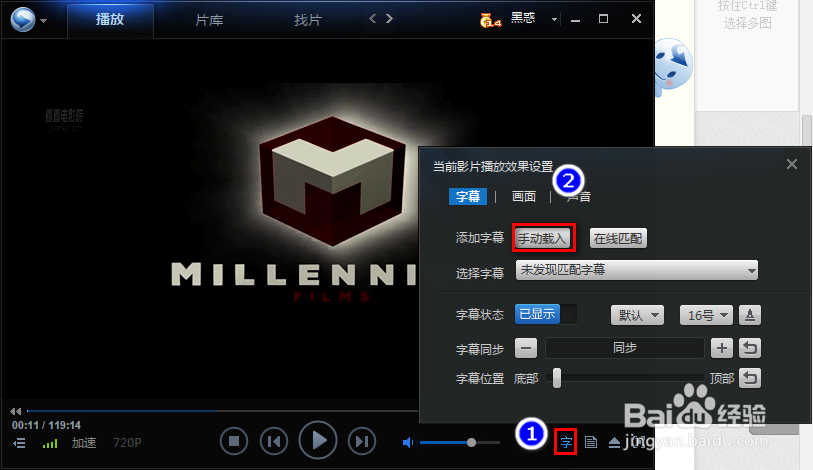The width and height of the screenshot is (813, 470).
Task: Play the video
Action: point(318,440)
